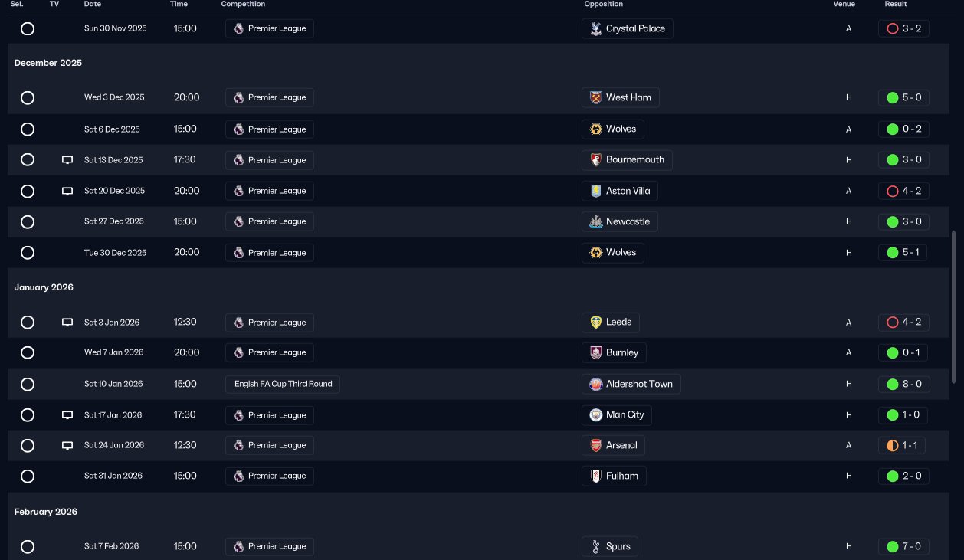Click the TV icon on the Man City match row
Image resolution: width=964 pixels, height=560 pixels.
tap(67, 415)
